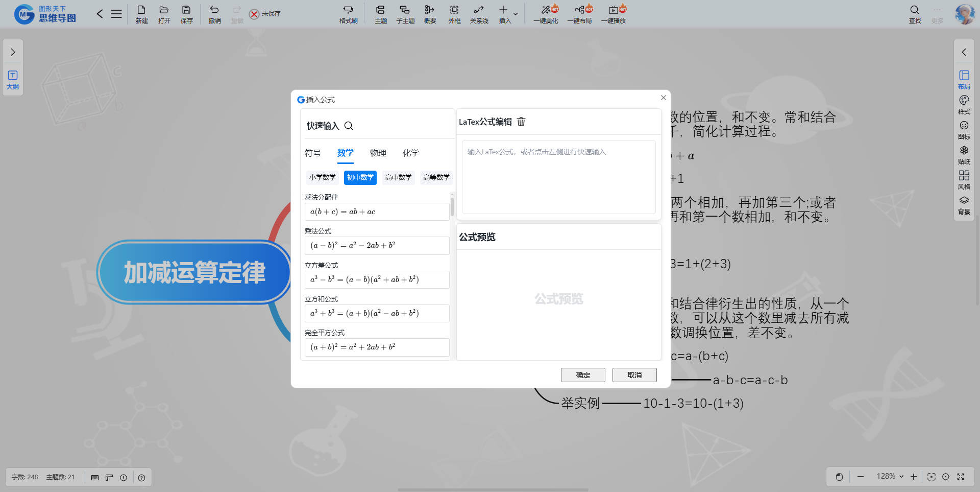
Task: Click the LaTeX formula input field
Action: (558, 177)
